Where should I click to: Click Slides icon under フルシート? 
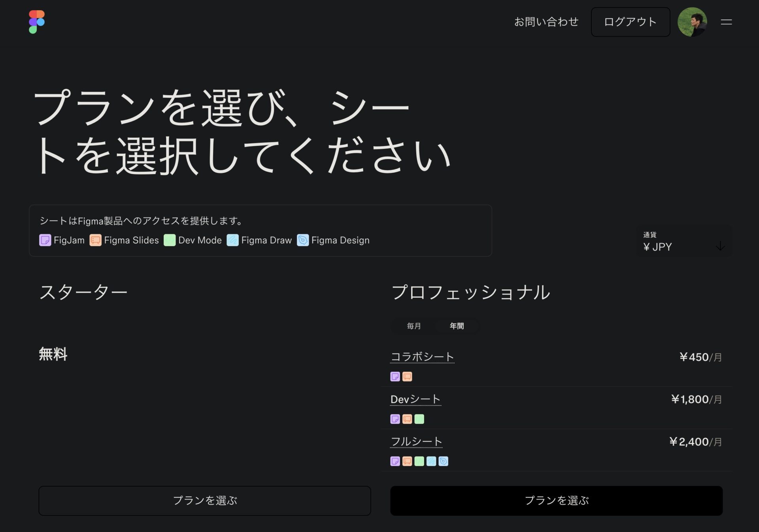(407, 461)
